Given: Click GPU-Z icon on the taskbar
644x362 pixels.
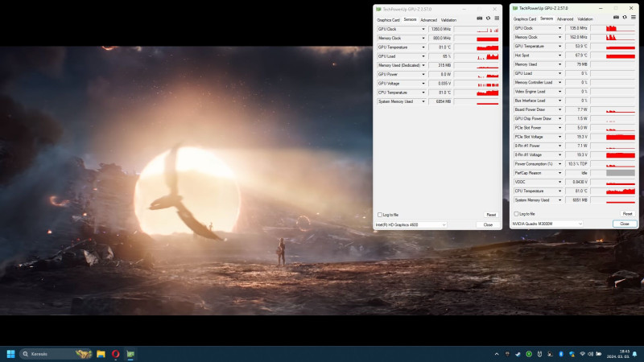Looking at the screenshot, I should pos(130,354).
